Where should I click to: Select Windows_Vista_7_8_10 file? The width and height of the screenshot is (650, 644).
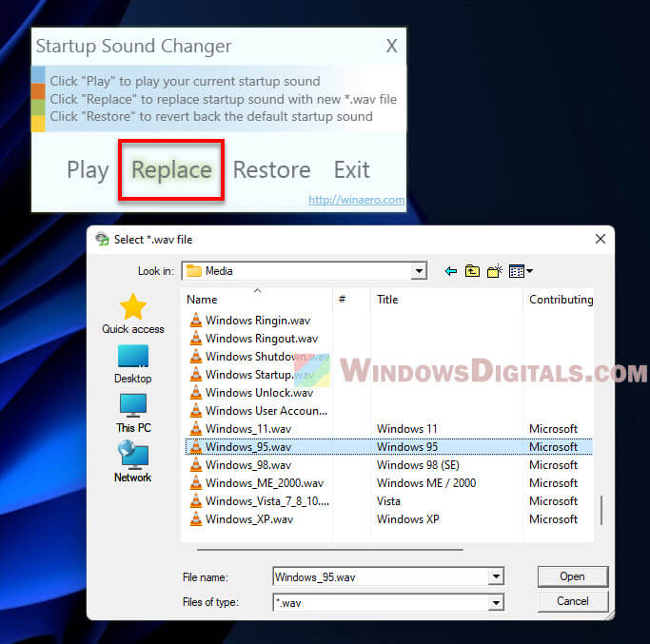259,501
